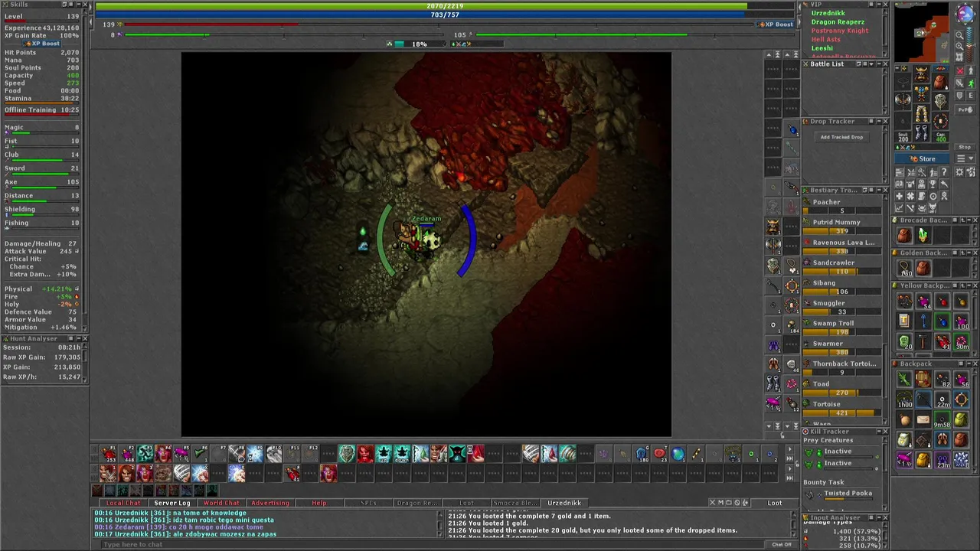Click minimap zoom in magnifier
The image size is (980, 551).
[959, 46]
